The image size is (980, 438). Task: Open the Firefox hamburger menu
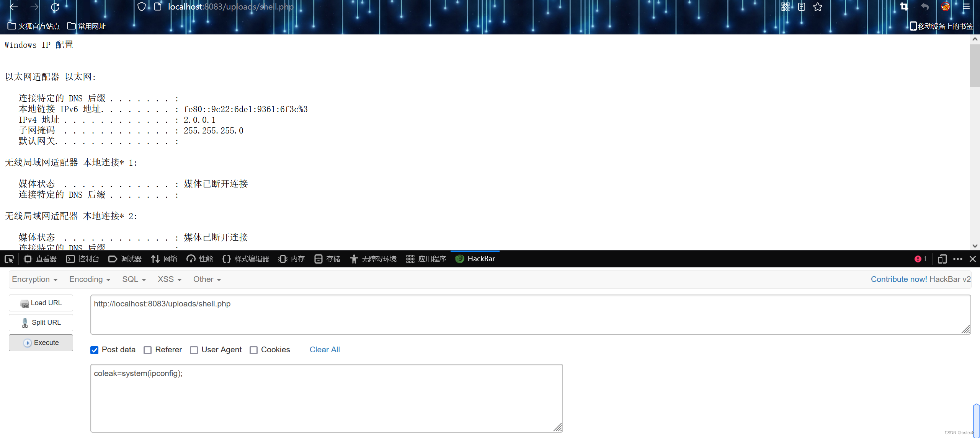(966, 7)
